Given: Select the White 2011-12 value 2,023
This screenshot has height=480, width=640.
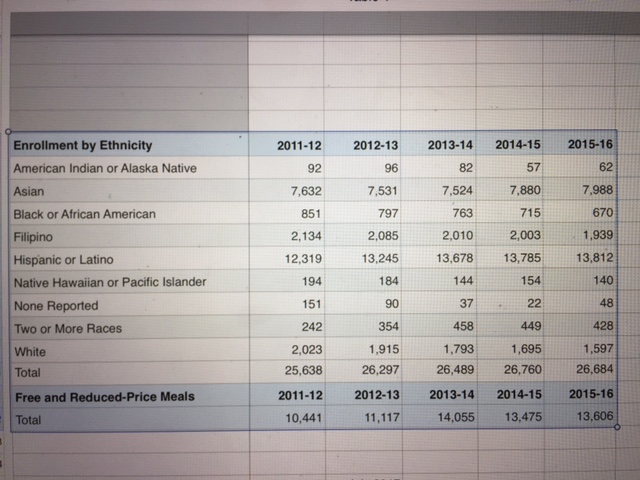Looking at the screenshot, I should 302,350.
